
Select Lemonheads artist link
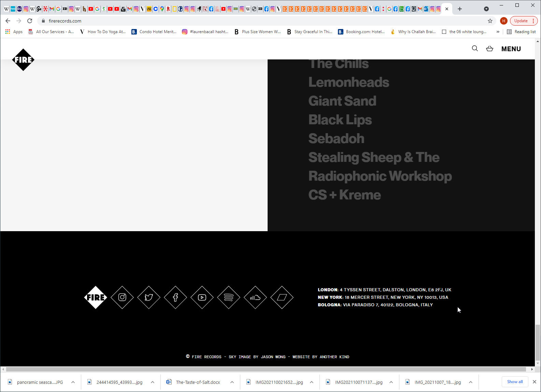point(349,82)
